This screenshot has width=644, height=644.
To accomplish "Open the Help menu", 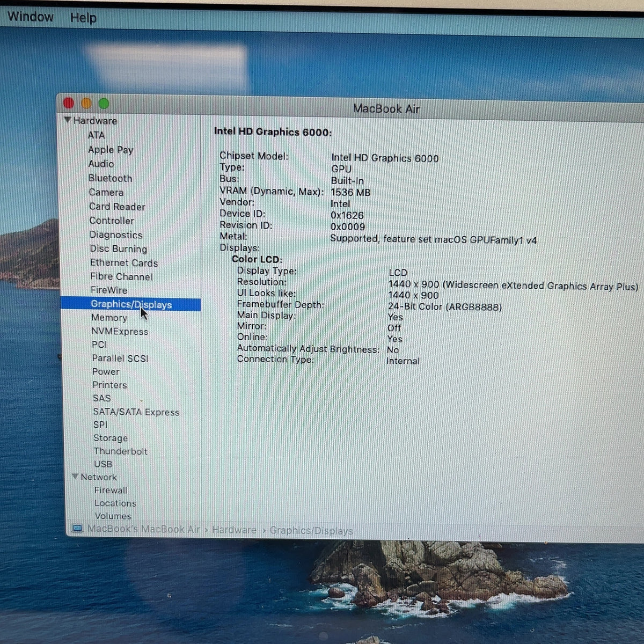I will pos(83,18).
